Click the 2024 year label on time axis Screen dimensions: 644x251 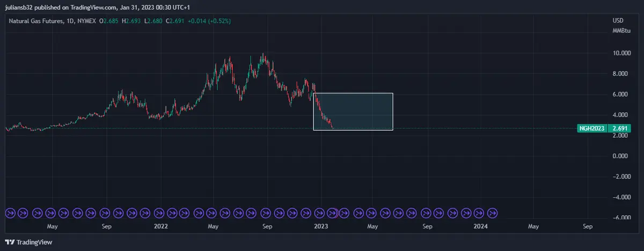tap(480, 227)
